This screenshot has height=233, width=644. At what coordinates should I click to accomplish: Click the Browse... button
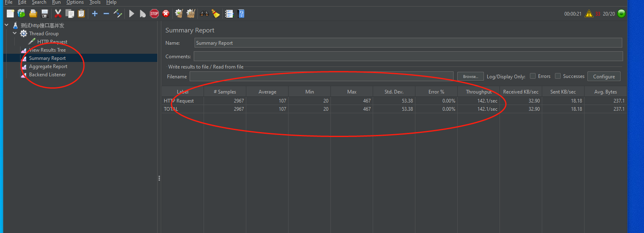(x=470, y=76)
